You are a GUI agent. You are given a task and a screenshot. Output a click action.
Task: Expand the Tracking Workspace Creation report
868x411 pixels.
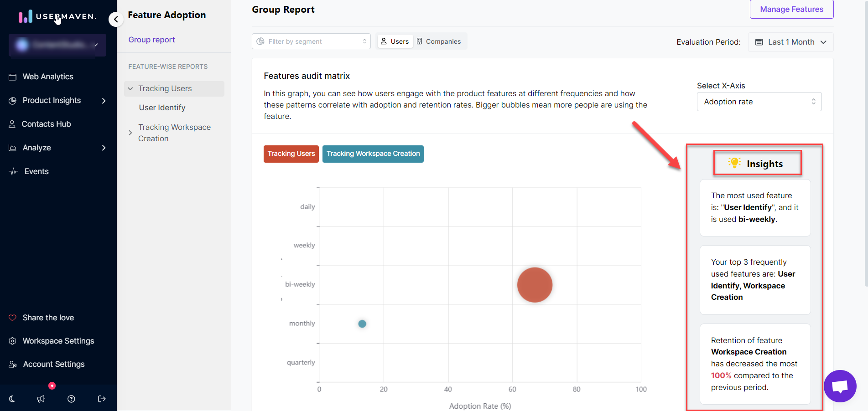point(130,133)
